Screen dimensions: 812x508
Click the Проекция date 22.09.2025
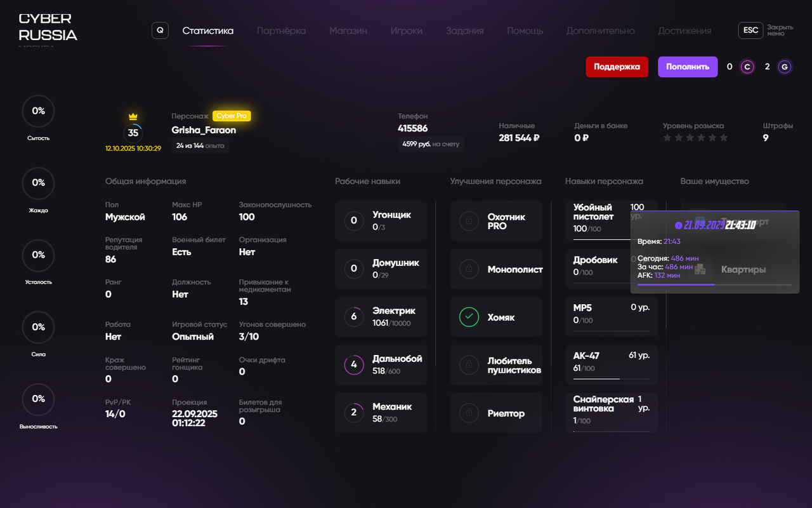[x=195, y=414]
